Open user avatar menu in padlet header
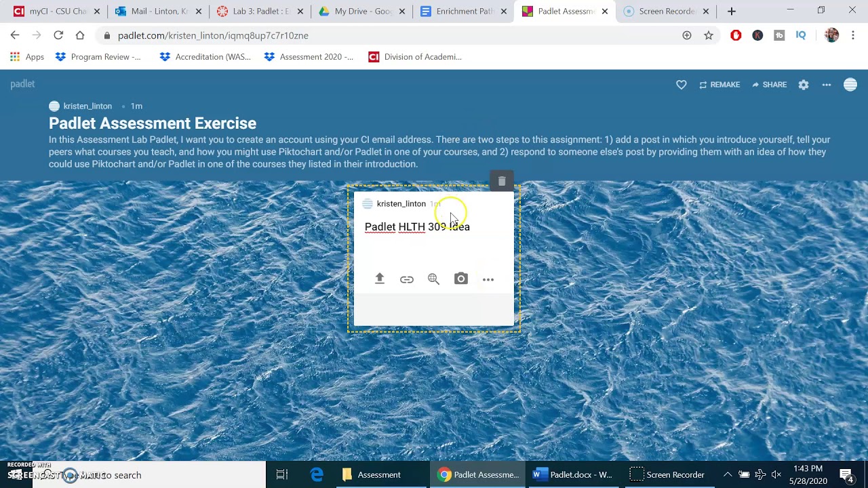 coord(850,84)
